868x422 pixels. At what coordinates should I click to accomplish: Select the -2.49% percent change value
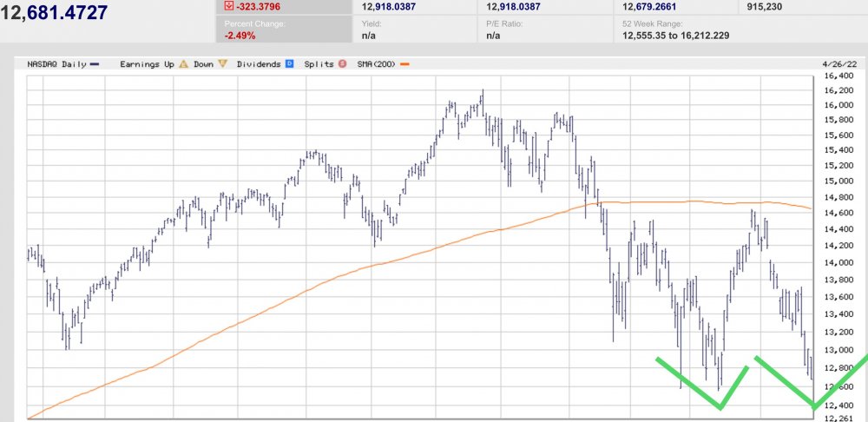pyautogui.click(x=240, y=36)
